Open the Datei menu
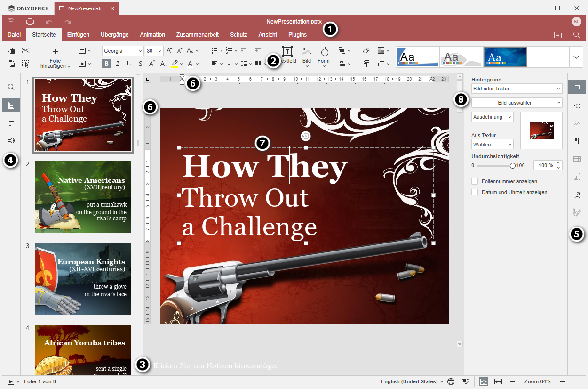588x389 pixels. 14,35
